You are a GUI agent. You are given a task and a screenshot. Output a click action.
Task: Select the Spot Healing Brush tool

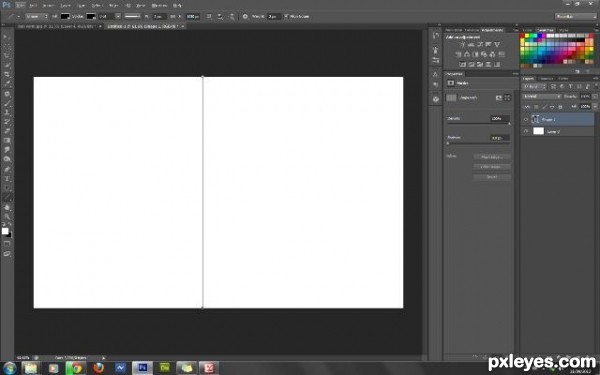tap(7, 94)
